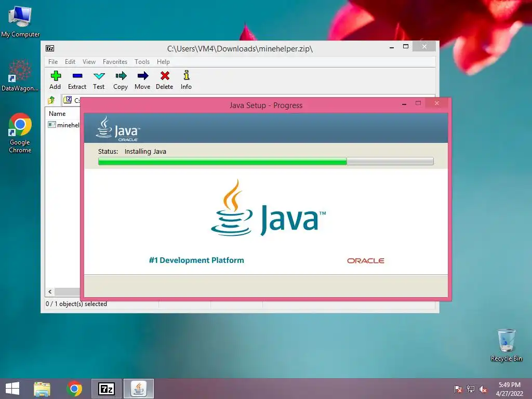Click the #1 Development Platform text
Image resolution: width=532 pixels, height=399 pixels.
point(196,260)
